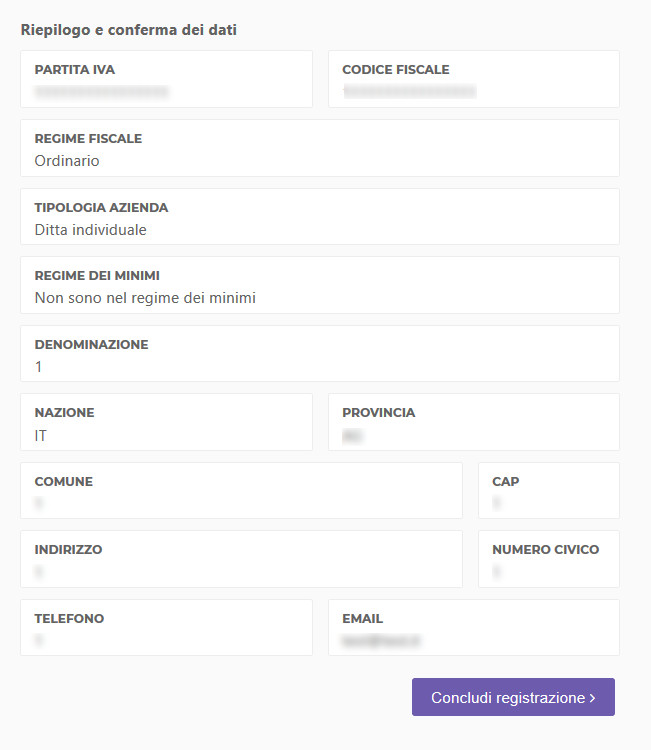
Task: Click the Tipologia Azienda Ditta individuale box
Action: (x=320, y=217)
